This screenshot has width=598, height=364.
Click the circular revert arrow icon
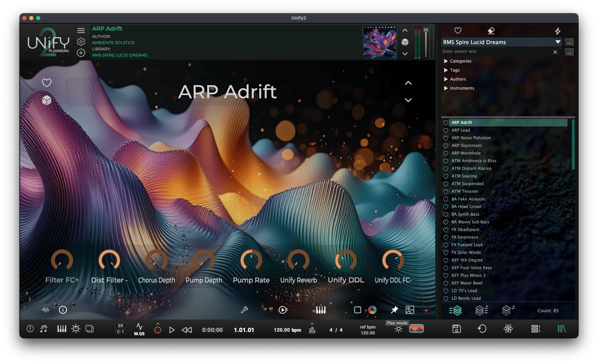pyautogui.click(x=482, y=329)
